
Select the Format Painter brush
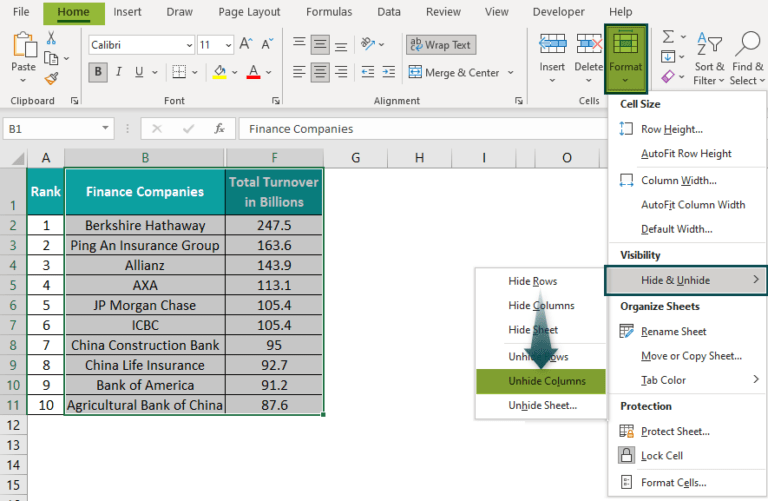click(51, 78)
